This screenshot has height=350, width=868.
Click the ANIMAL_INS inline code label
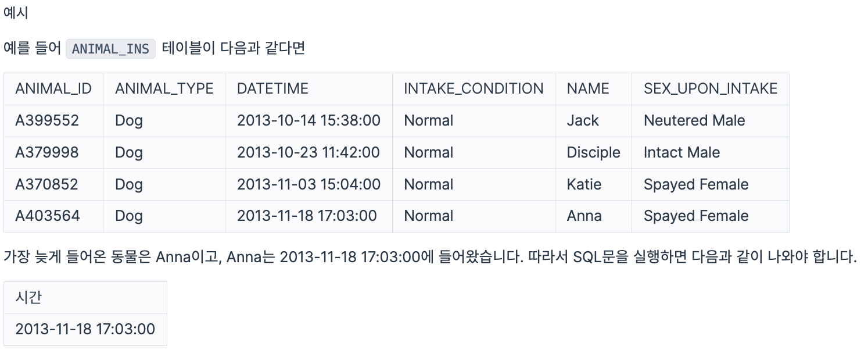click(x=110, y=49)
